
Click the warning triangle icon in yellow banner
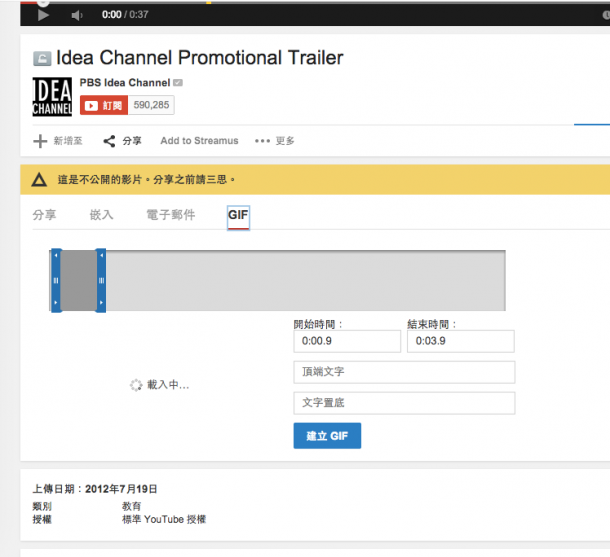(x=39, y=180)
